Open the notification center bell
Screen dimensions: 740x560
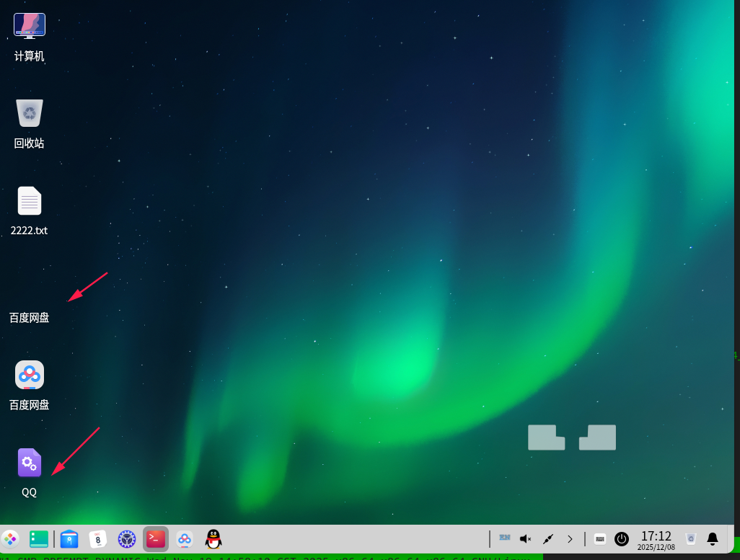pyautogui.click(x=713, y=538)
